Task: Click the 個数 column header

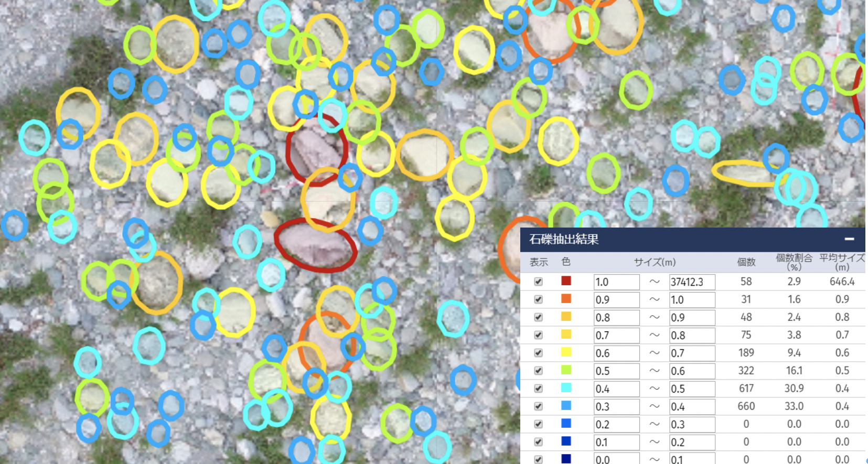Action: click(x=746, y=262)
